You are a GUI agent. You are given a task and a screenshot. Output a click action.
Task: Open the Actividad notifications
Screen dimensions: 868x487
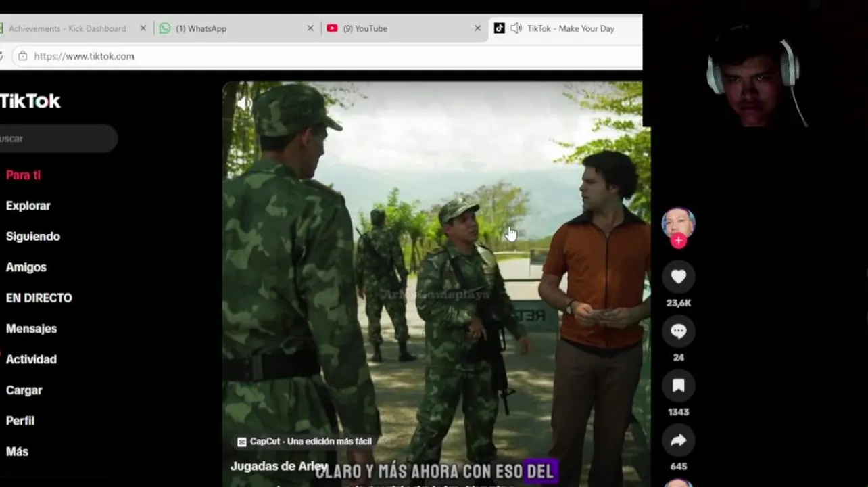coord(31,359)
